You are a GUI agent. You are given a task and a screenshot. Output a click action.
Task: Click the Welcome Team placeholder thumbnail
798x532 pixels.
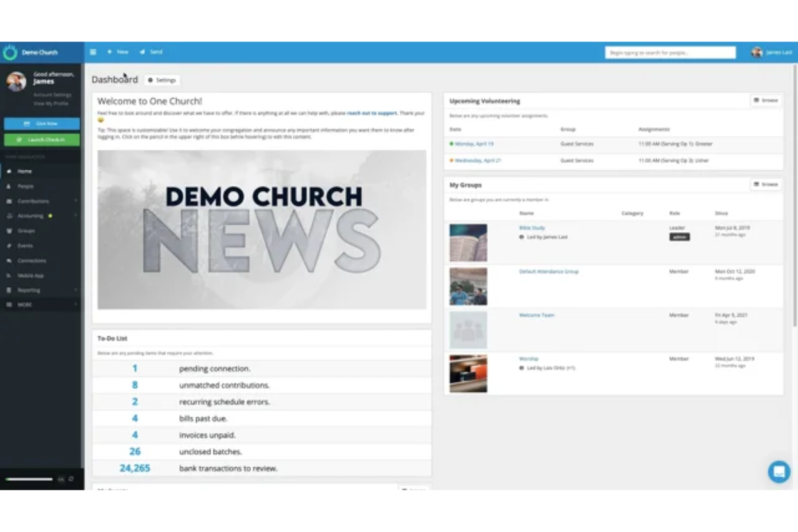[468, 330]
